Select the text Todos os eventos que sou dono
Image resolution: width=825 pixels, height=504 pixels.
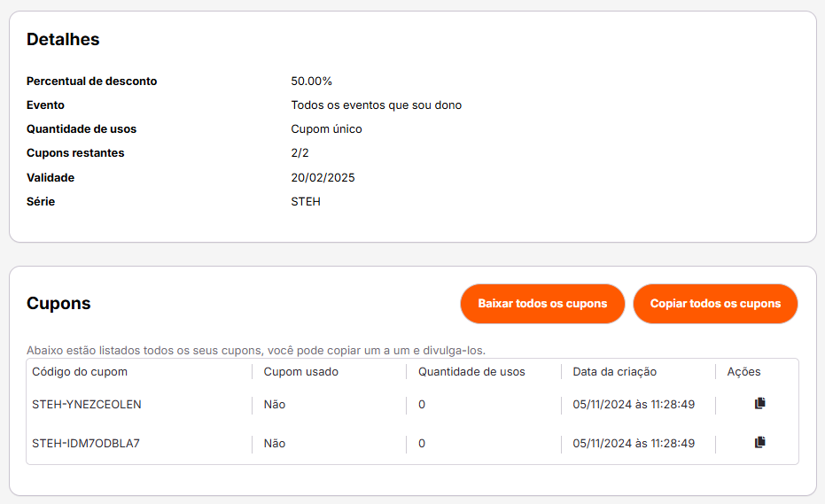(377, 105)
